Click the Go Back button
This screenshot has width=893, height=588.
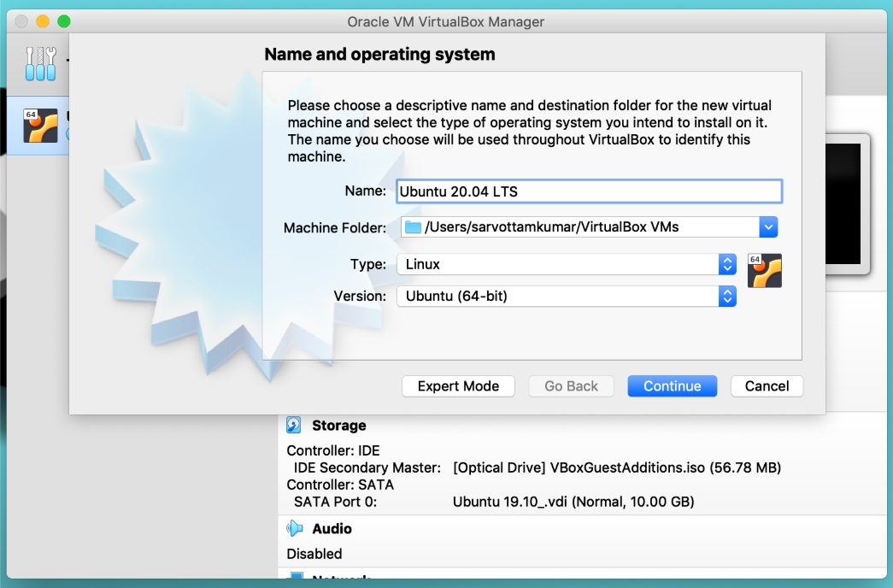(571, 386)
